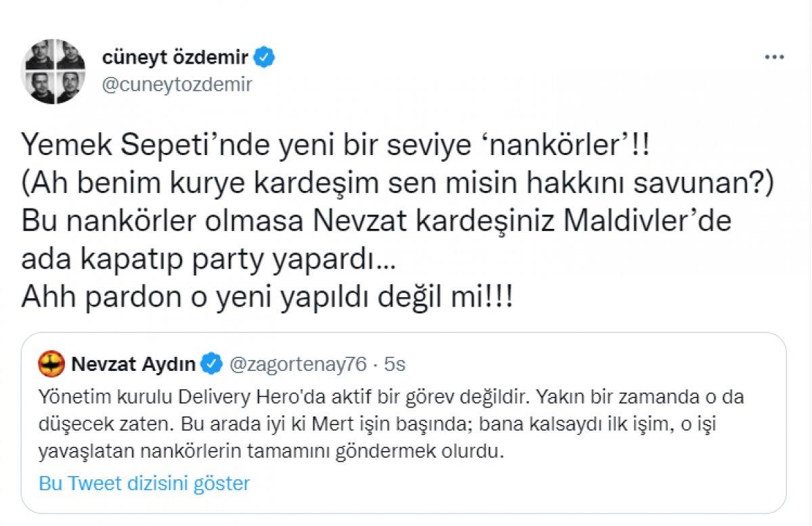
Task: Click 'Bu Tweet dizisini göster' thread link
Action: 144,483
